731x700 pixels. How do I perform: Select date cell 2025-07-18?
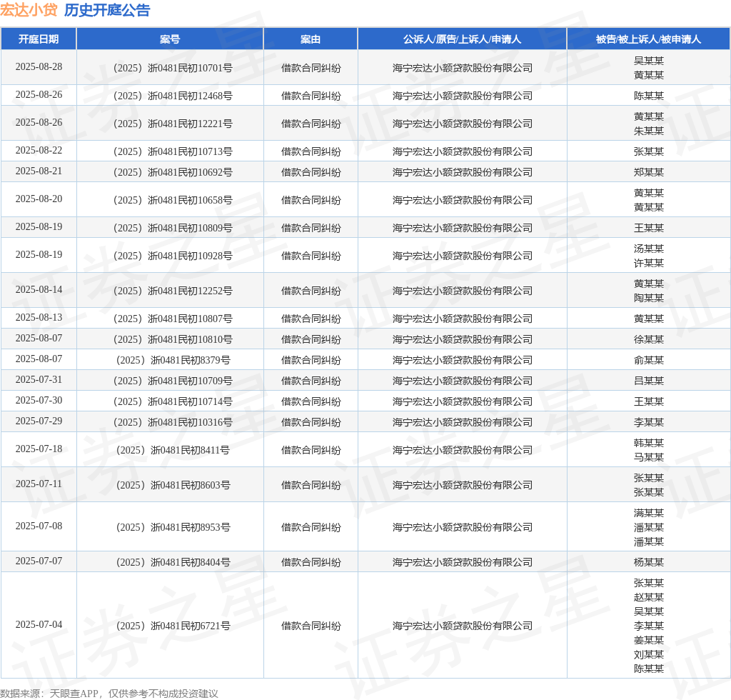pyautogui.click(x=39, y=449)
